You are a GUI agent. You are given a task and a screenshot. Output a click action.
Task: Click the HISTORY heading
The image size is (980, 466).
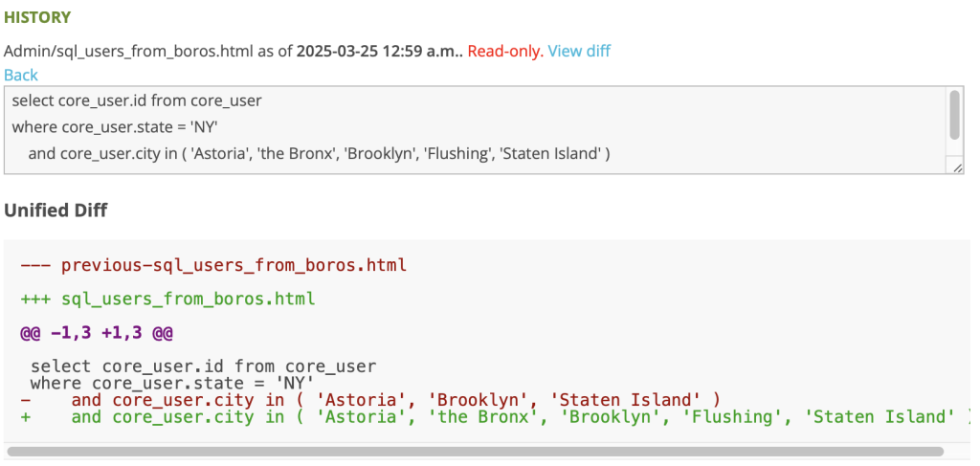click(x=37, y=17)
